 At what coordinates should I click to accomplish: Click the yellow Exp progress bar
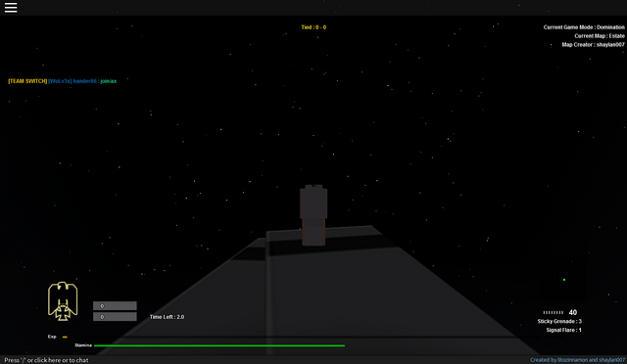65,337
